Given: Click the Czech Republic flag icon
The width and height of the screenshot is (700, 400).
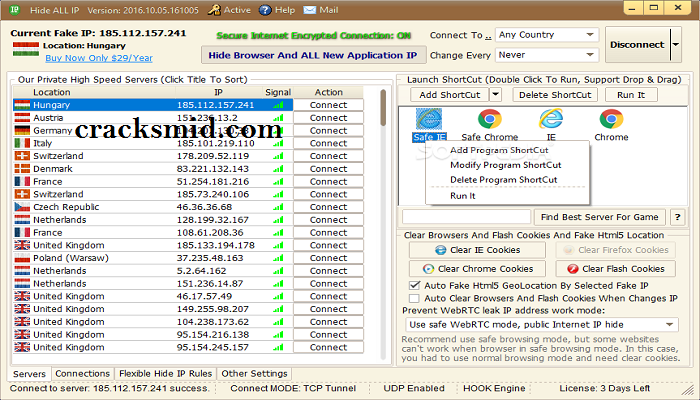Looking at the screenshot, I should [22, 207].
